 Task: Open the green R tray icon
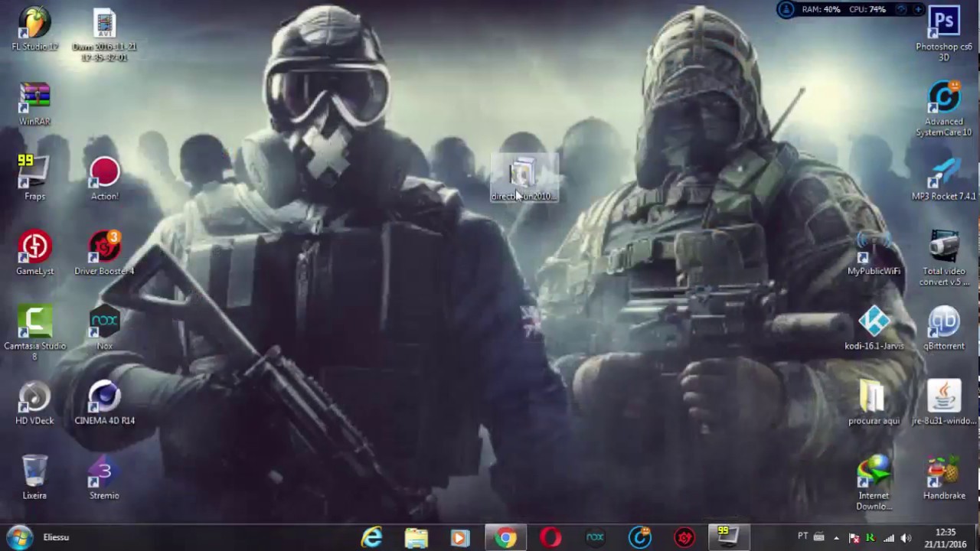pyautogui.click(x=870, y=538)
